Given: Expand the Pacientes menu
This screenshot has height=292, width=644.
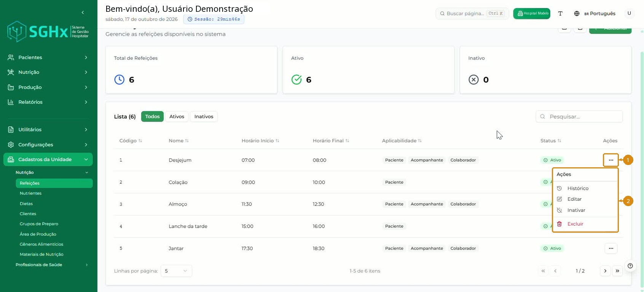Looking at the screenshot, I should pyautogui.click(x=48, y=57).
